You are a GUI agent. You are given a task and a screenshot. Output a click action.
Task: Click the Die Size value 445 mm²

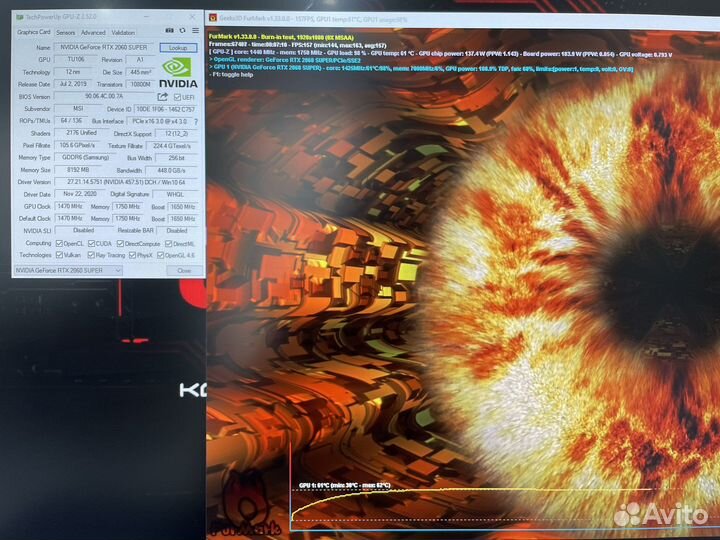(x=140, y=72)
